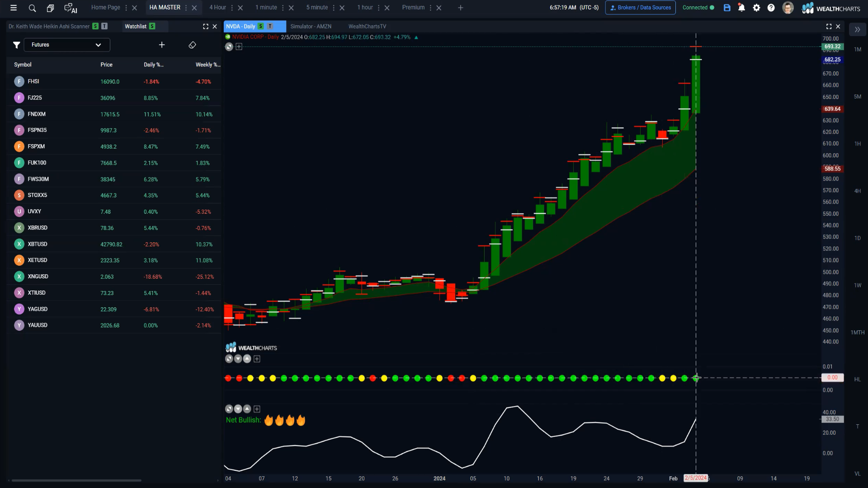The height and width of the screenshot is (488, 868).
Task: Click Brokers / Data Sources button
Action: tap(640, 8)
